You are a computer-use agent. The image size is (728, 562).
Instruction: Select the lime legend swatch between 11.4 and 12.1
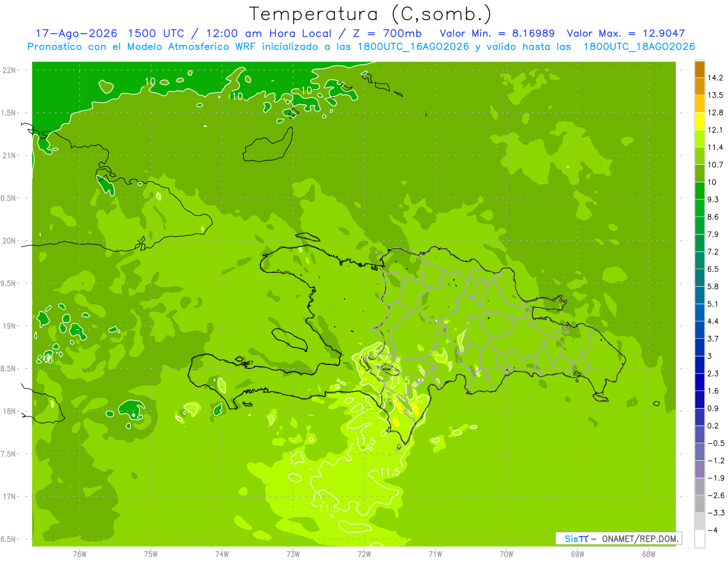[699, 138]
